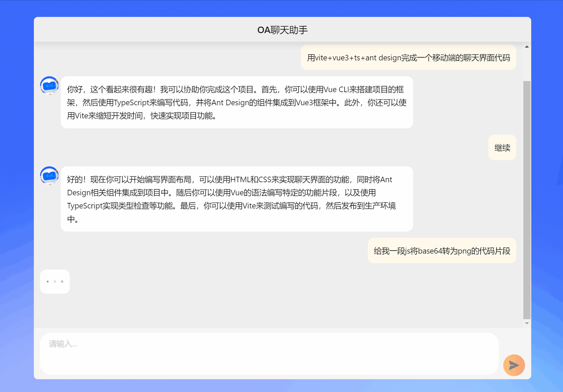Image resolution: width=563 pixels, height=392 pixels.
Task: Click the robot avatar beside the first reply
Action: (49, 86)
